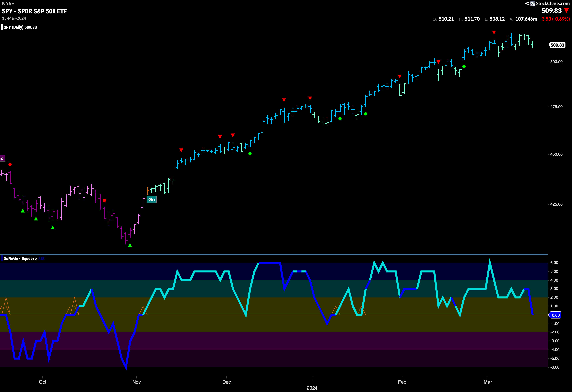Click the red down arrow beside 509.83 header price
Viewport: 572px width, 392px height.
[567, 11]
